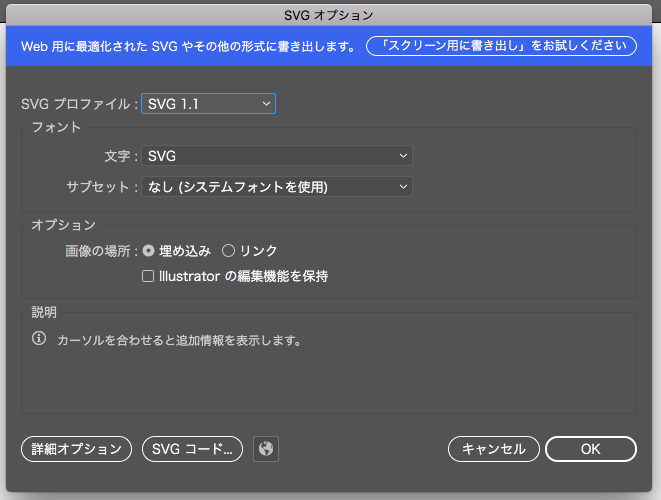Open the 文字 font type dropdown
Image resolution: width=661 pixels, height=500 pixels.
pyautogui.click(x=277, y=156)
